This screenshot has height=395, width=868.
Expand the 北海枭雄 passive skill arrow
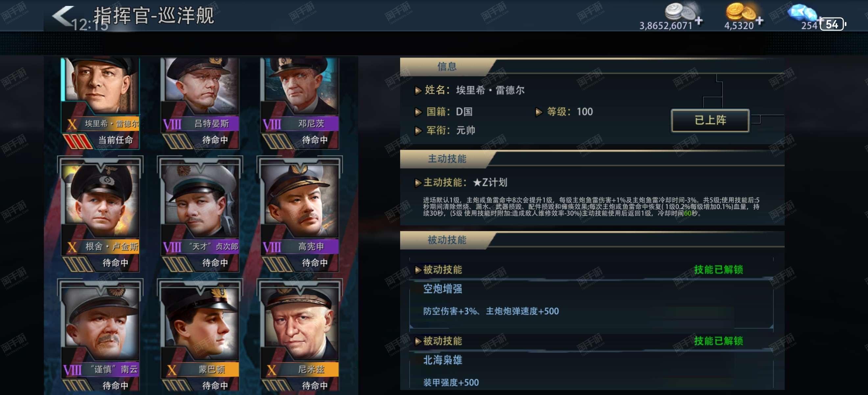click(418, 341)
